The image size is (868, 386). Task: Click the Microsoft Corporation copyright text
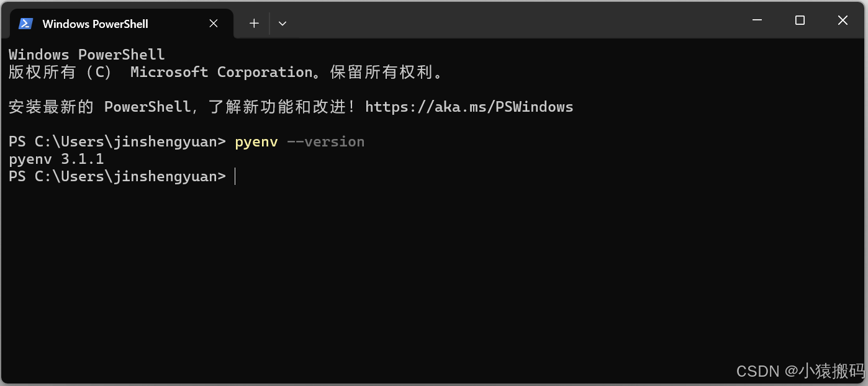point(222,72)
